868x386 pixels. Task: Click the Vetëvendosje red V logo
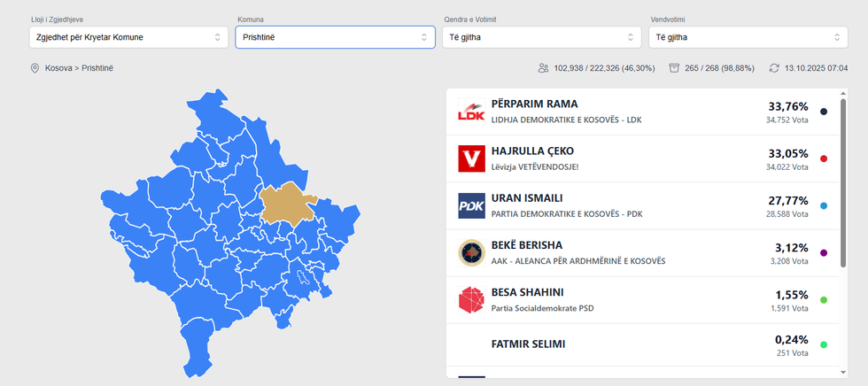pyautogui.click(x=471, y=159)
